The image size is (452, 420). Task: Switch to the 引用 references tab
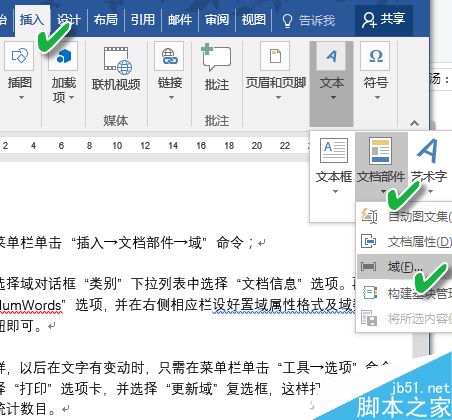click(x=143, y=20)
